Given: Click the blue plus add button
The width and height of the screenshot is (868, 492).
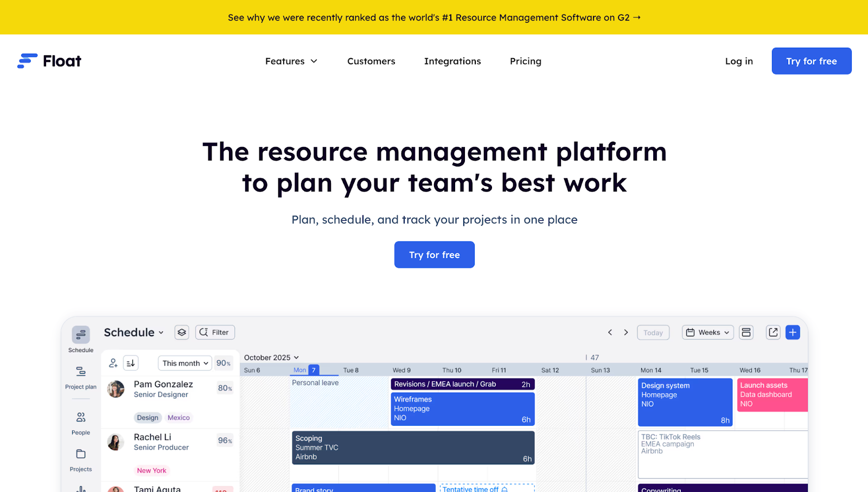Looking at the screenshot, I should [x=793, y=333].
